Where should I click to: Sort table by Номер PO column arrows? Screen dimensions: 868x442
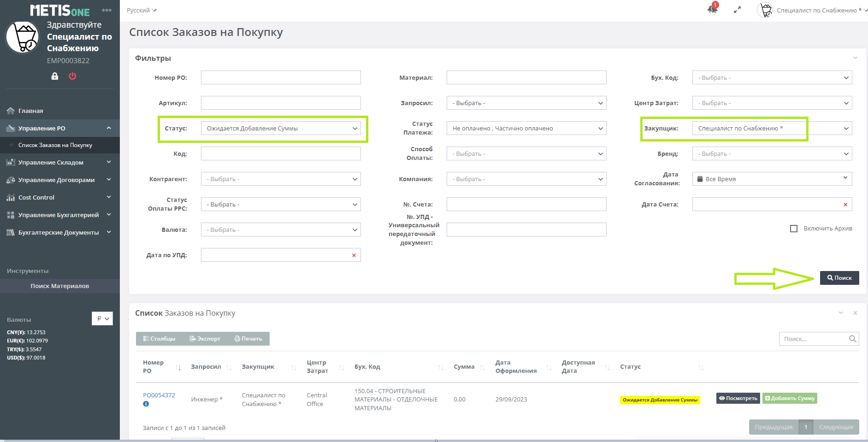tap(178, 367)
